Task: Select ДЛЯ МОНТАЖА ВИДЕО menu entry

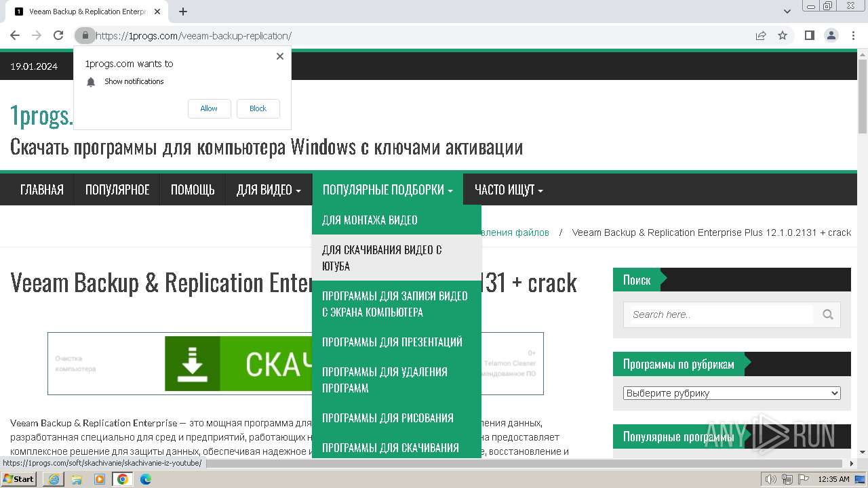Action: [x=397, y=220]
